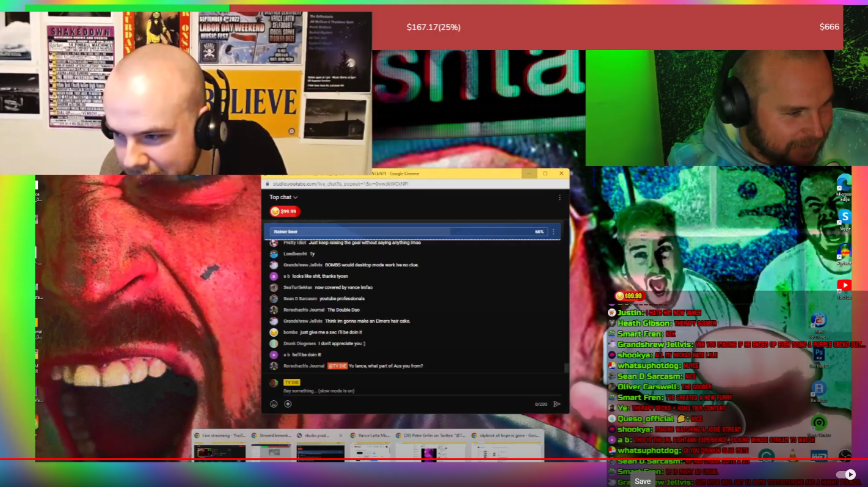Viewport: 868px width, 487px height.
Task: Open the Razer Cortex desktop shortcut
Action: pos(819,425)
